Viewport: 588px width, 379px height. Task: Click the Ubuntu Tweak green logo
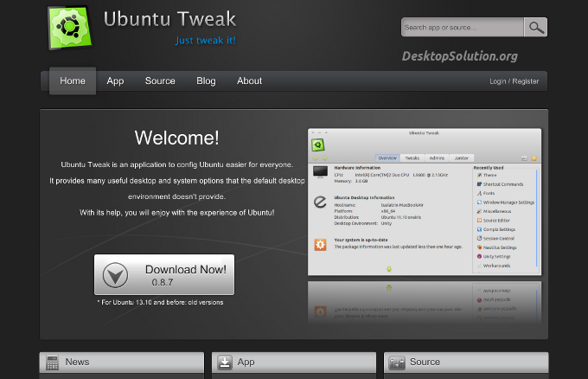[x=70, y=28]
